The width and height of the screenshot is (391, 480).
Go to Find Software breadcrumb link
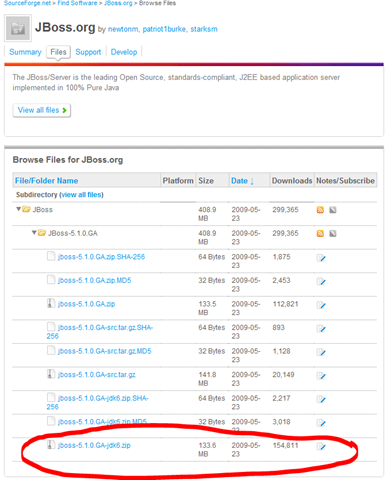[77, 3]
